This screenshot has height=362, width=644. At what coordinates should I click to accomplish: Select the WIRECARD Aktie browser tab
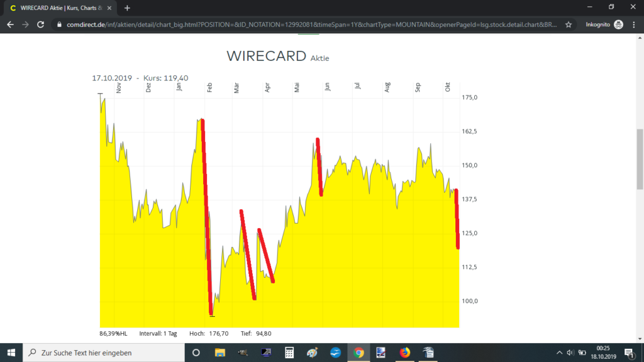tap(57, 8)
